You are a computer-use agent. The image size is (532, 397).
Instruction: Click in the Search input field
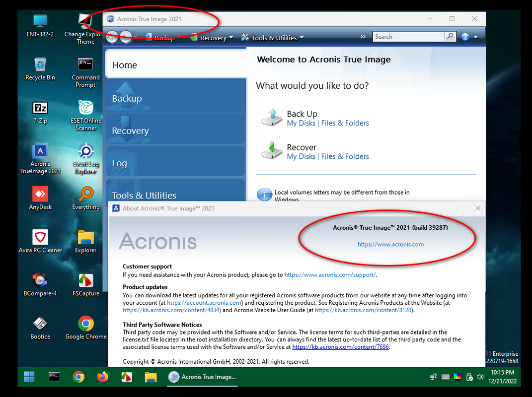408,37
